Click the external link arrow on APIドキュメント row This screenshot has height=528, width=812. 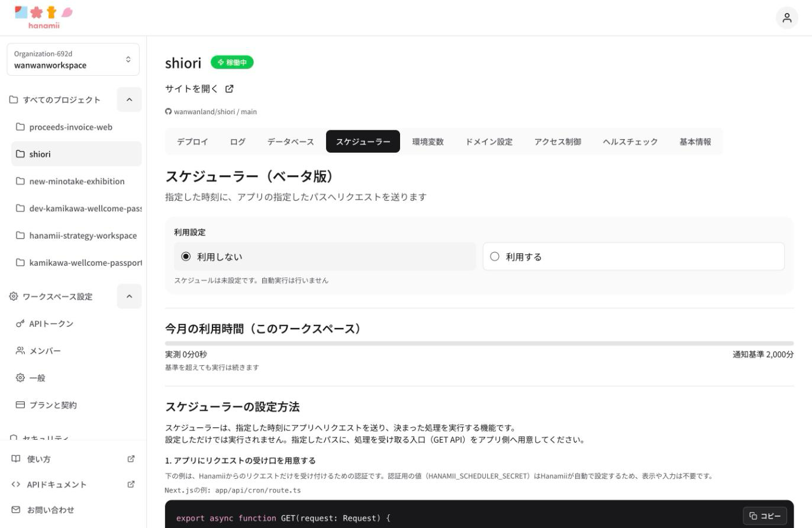131,484
